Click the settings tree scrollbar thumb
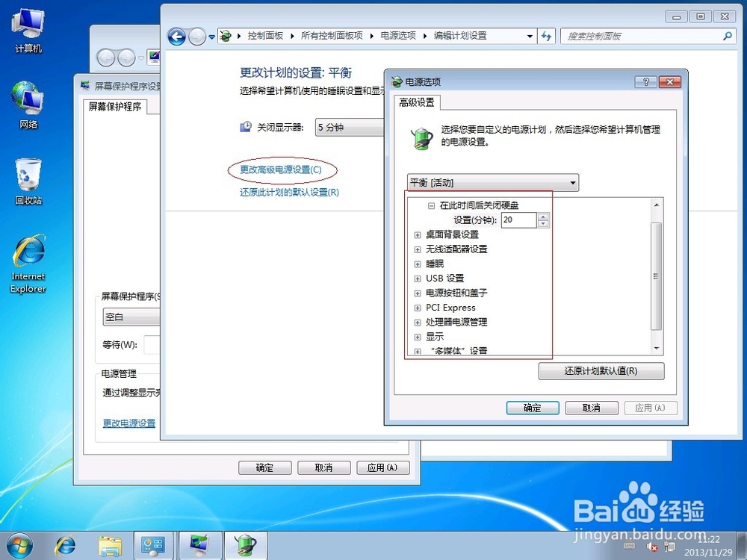Screen dimensions: 747x560 [657, 276]
